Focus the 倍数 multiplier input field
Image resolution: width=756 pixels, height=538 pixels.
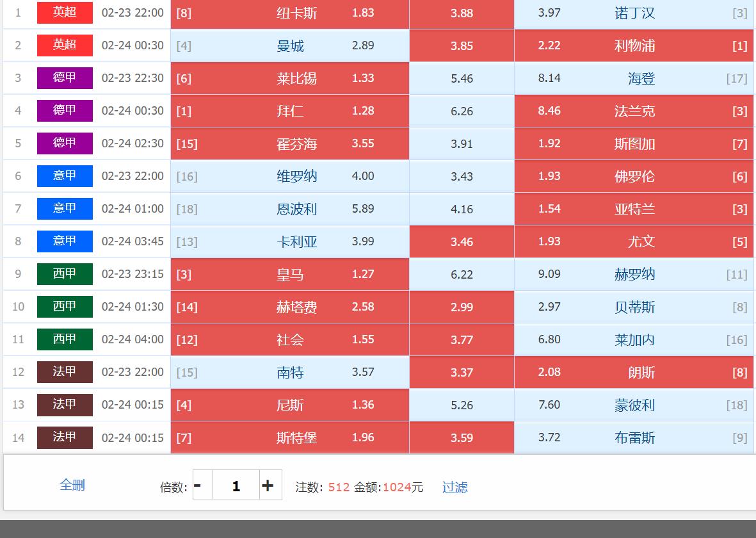[x=236, y=485]
